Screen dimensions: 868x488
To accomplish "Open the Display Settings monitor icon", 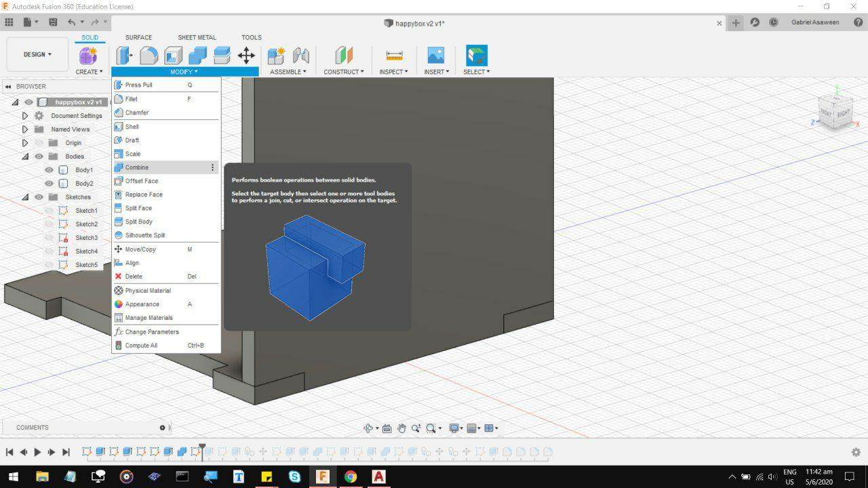I will pyautogui.click(x=454, y=428).
